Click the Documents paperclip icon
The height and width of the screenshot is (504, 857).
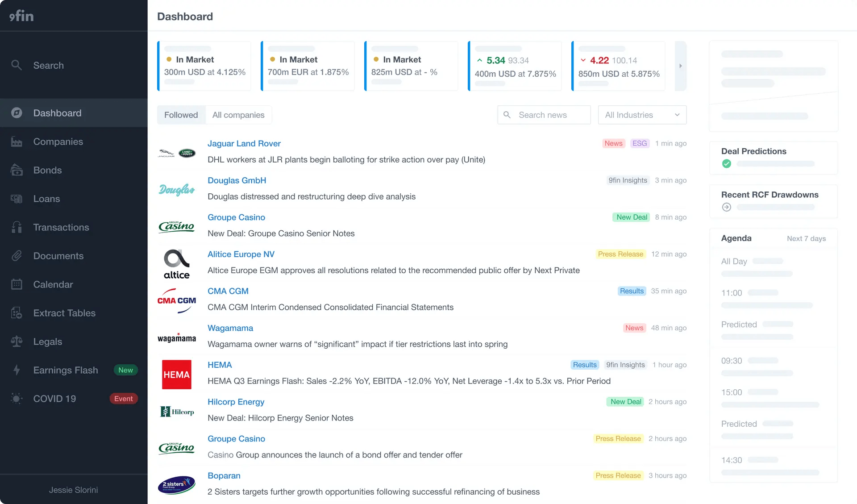pyautogui.click(x=17, y=256)
